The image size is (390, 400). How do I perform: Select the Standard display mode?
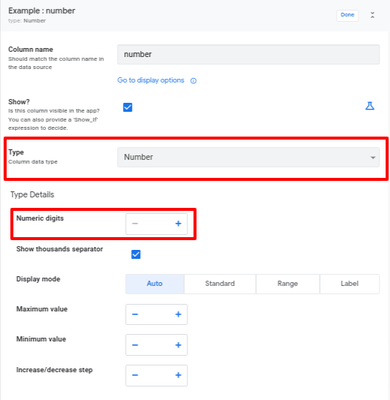[220, 284]
